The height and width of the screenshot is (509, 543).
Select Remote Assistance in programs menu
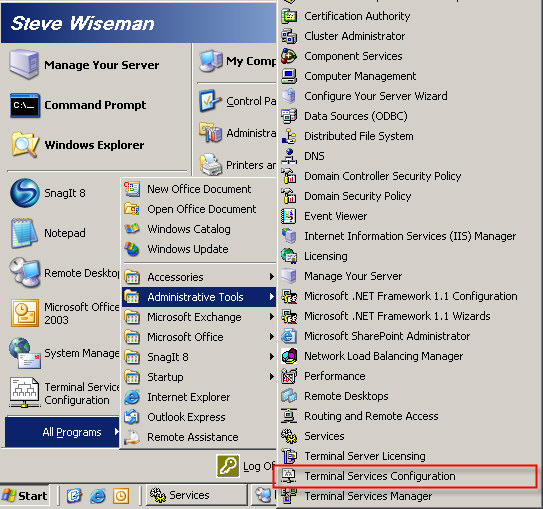pyautogui.click(x=199, y=437)
